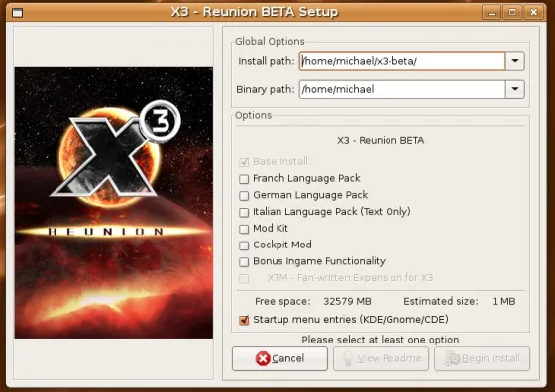Viewport: 555px width, 392px height.
Task: Click the 'Global Options' group label
Action: click(x=270, y=42)
